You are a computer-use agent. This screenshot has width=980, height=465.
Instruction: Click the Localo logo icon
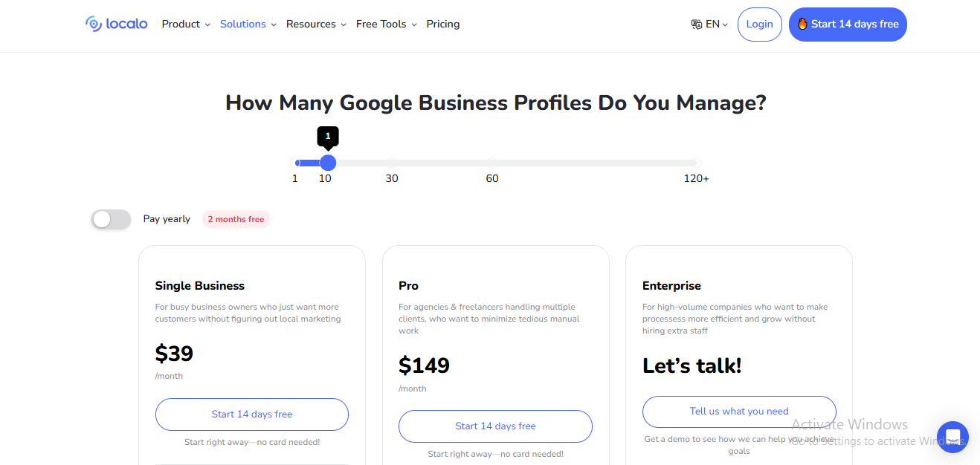(x=94, y=24)
